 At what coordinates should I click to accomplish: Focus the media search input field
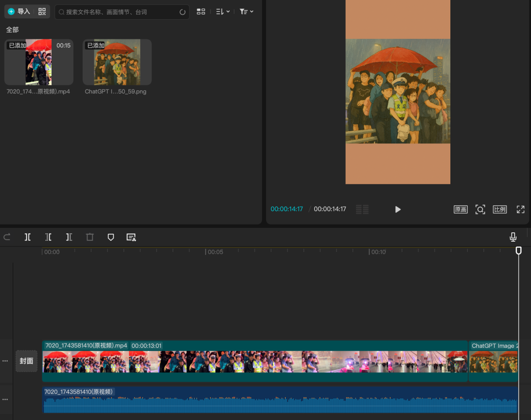coord(122,12)
